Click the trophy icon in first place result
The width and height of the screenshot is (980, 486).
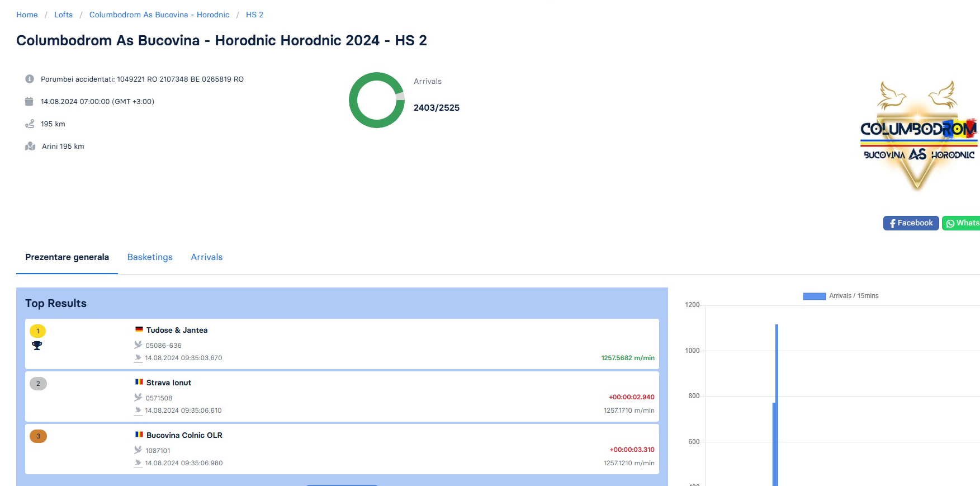point(37,346)
